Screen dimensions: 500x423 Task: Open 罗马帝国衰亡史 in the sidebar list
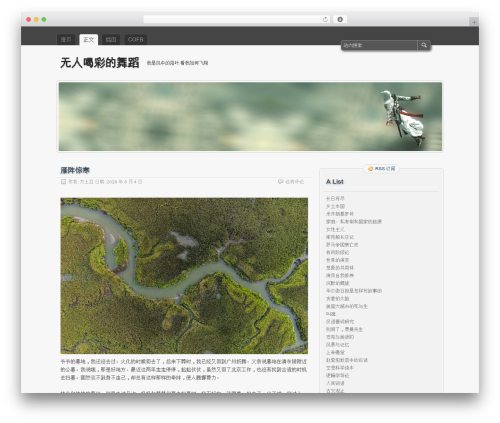click(342, 245)
